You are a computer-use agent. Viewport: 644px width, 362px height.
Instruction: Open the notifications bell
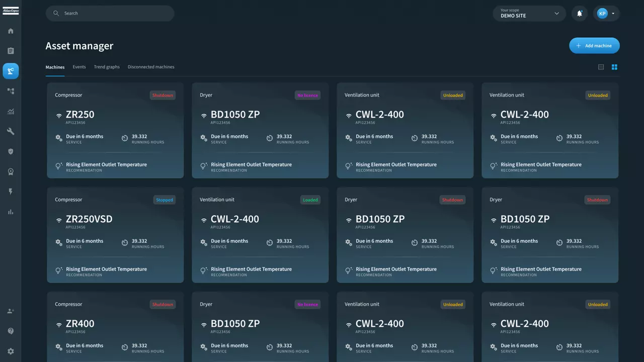coord(580,14)
